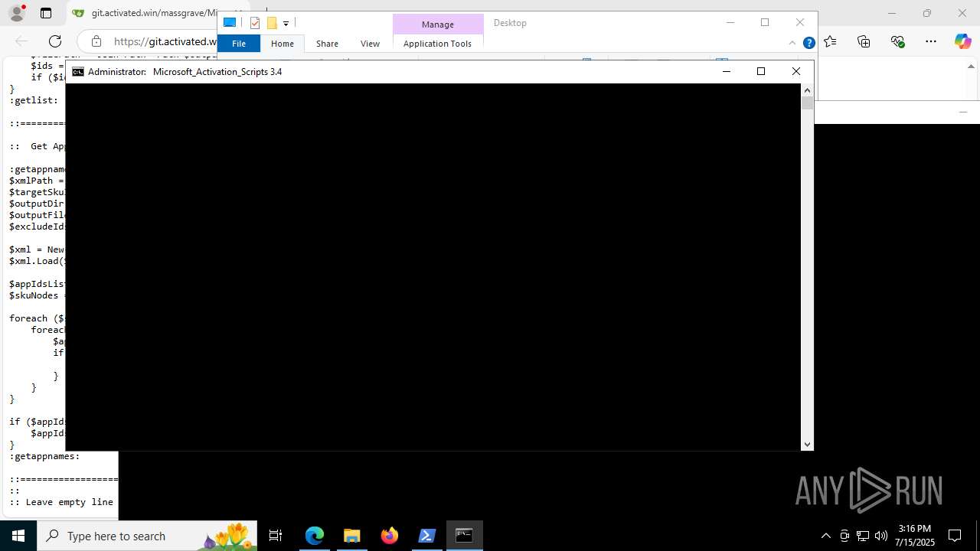Image resolution: width=980 pixels, height=551 pixels.
Task: Click the volume speaker tray icon
Action: [881, 536]
